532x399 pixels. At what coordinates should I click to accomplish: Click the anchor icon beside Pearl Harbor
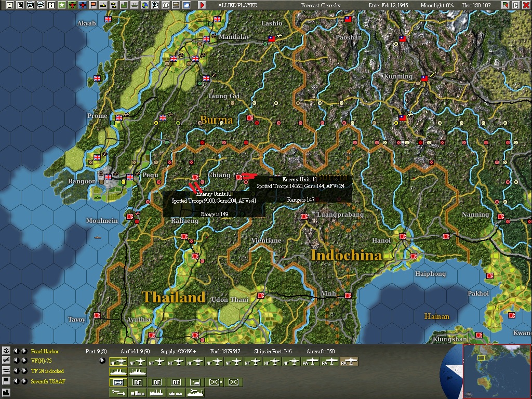(6, 351)
